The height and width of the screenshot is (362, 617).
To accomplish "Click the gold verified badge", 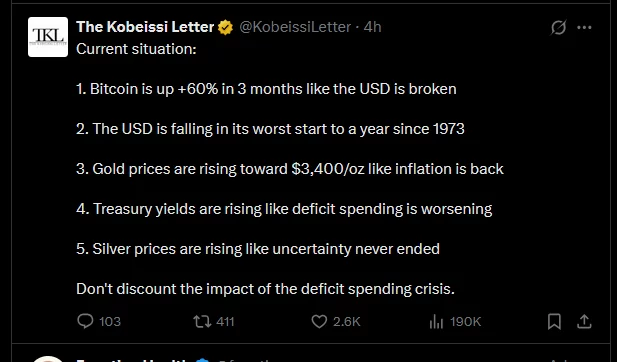I will (x=225, y=28).
